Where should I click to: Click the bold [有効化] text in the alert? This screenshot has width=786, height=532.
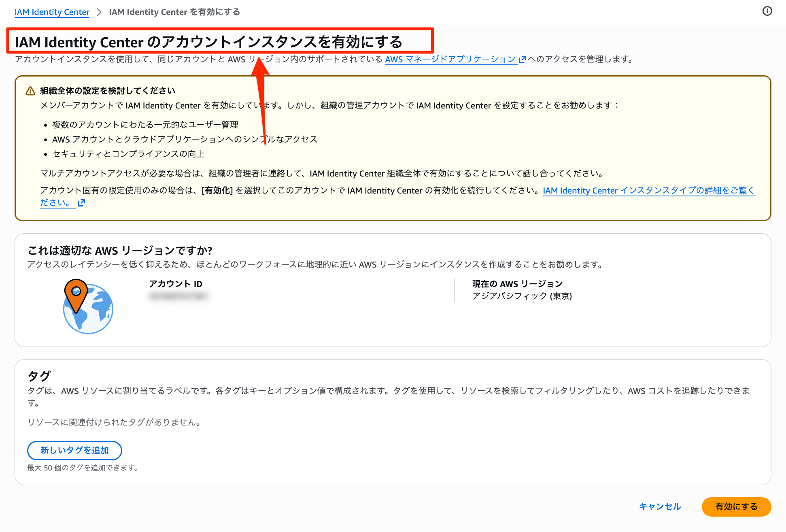coord(217,190)
